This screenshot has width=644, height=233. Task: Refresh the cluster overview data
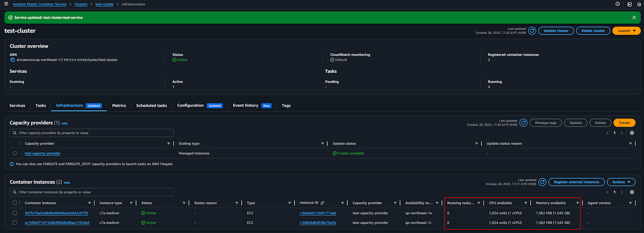532,31
